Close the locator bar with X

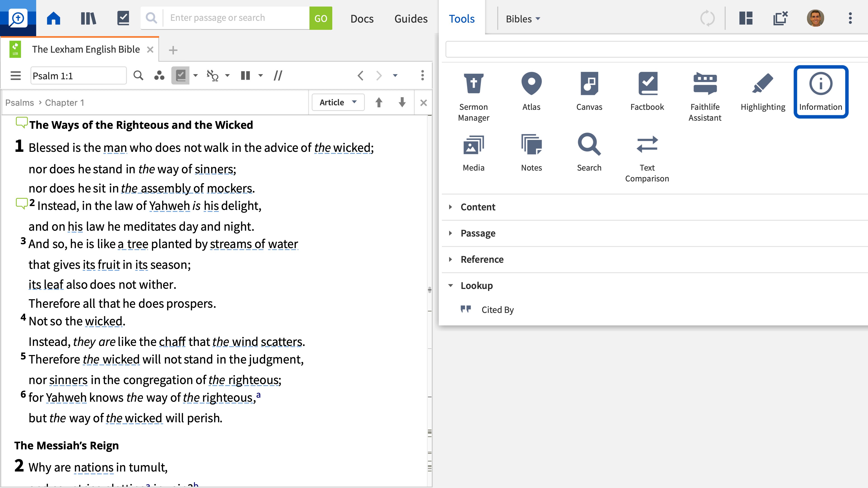(x=424, y=103)
